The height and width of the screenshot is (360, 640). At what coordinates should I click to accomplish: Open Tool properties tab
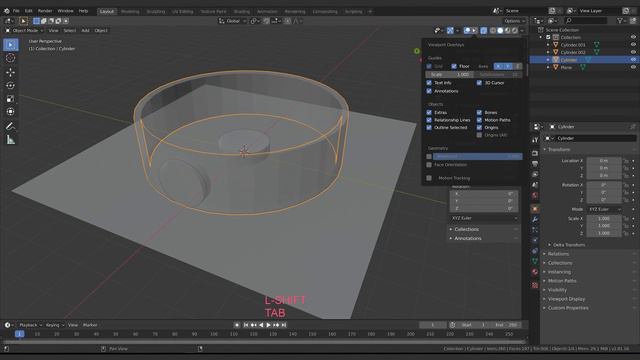click(x=535, y=140)
